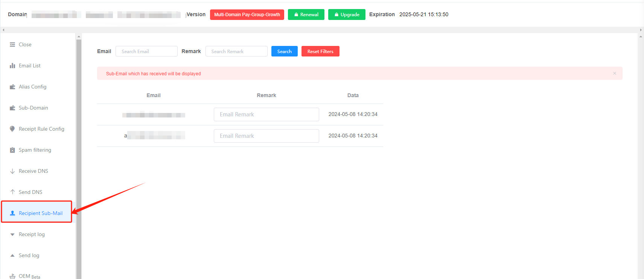
Task: Click the first row Email Remark field
Action: point(266,114)
